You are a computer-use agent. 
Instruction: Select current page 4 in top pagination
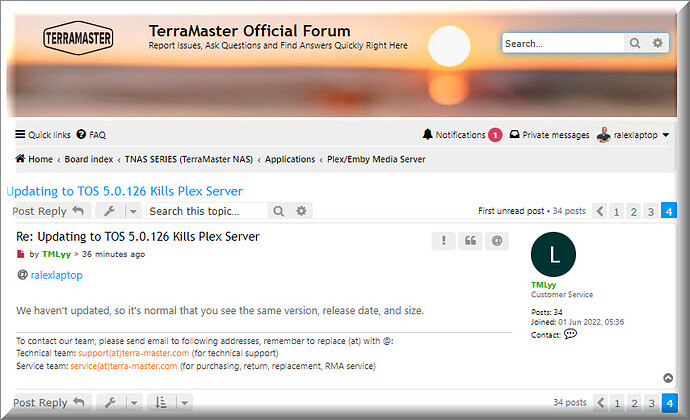tap(668, 211)
